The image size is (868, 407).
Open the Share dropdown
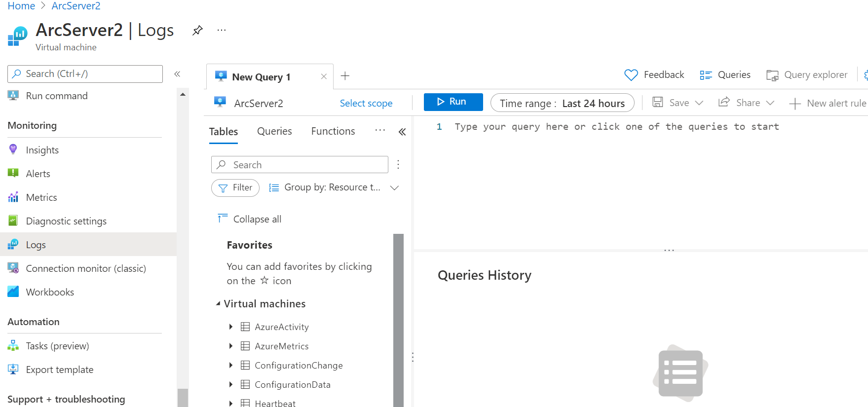tap(746, 103)
